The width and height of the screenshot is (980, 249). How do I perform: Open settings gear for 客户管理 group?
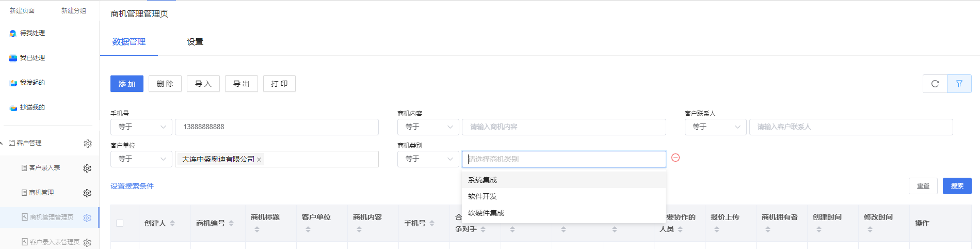tap(88, 143)
